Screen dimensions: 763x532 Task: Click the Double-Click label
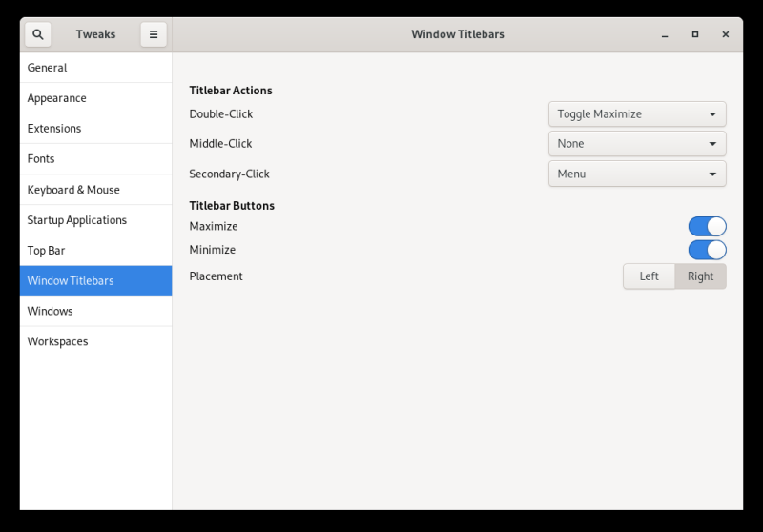click(x=221, y=114)
